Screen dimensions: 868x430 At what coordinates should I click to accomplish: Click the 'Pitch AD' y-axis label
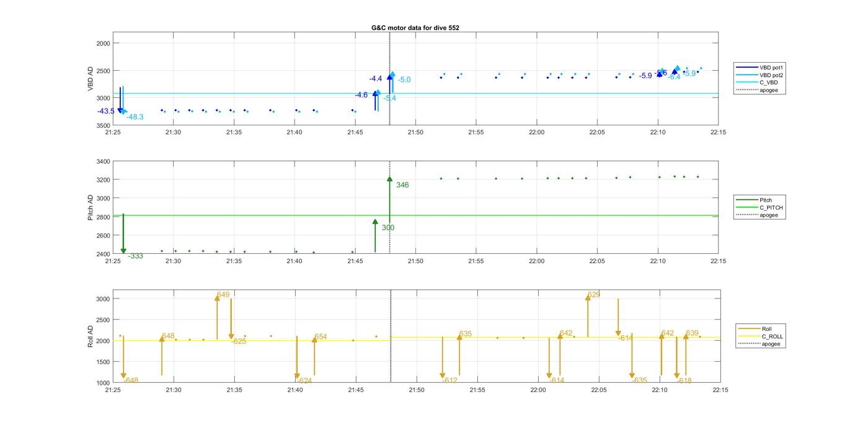[x=91, y=207]
